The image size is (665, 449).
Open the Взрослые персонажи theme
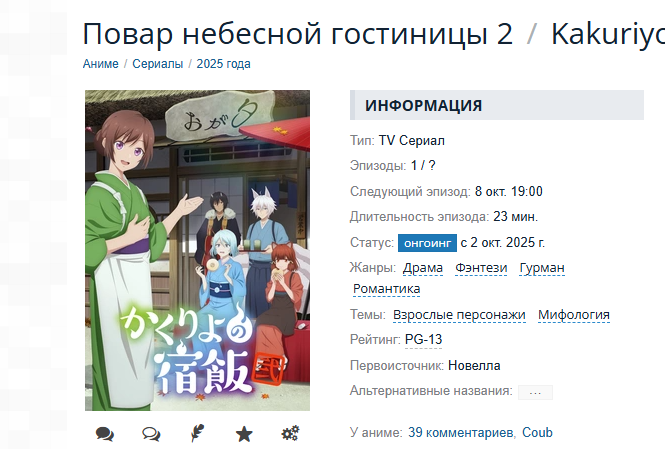(459, 315)
